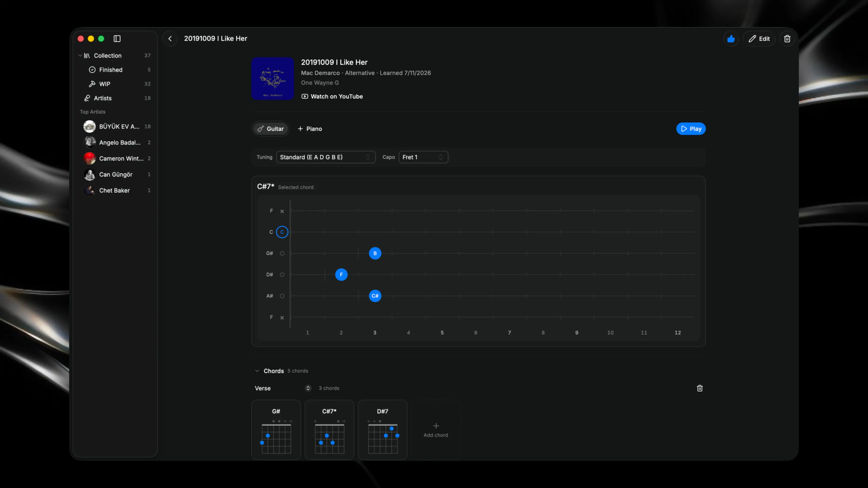Open the WIP collection
The width and height of the screenshot is (868, 488).
tap(115, 84)
